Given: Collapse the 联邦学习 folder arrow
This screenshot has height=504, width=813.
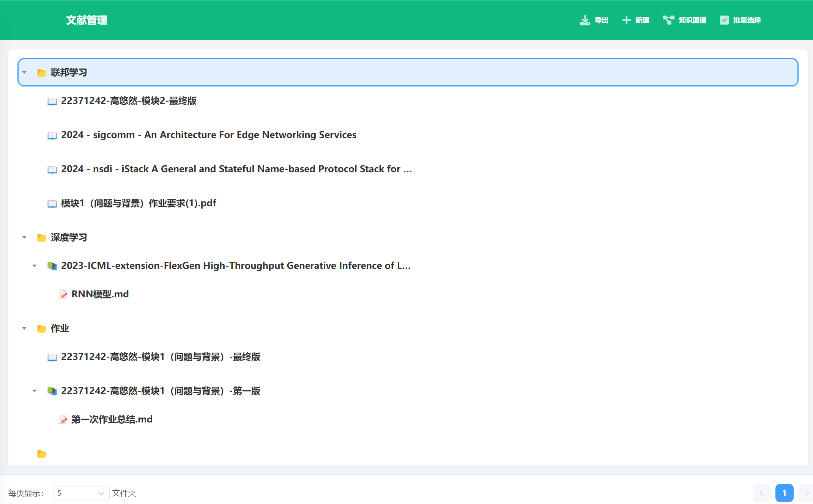Looking at the screenshot, I should pos(24,72).
